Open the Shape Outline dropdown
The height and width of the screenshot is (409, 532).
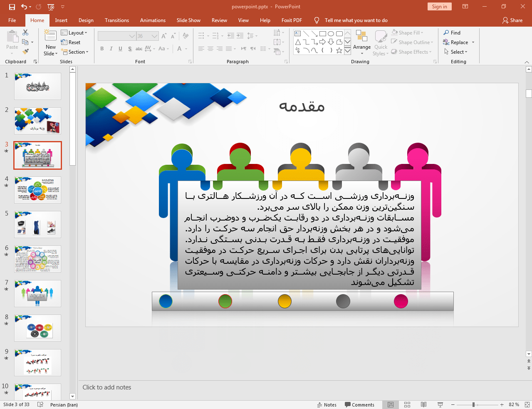pyautogui.click(x=412, y=42)
